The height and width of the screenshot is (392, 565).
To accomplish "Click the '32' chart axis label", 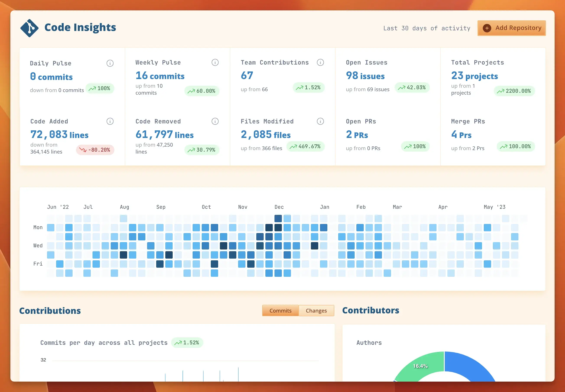I will click(x=43, y=360).
